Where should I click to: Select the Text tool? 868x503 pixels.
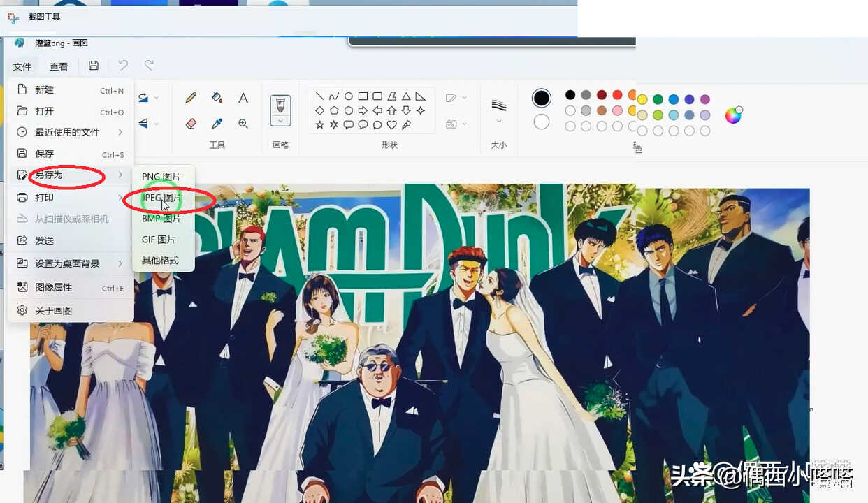(243, 98)
